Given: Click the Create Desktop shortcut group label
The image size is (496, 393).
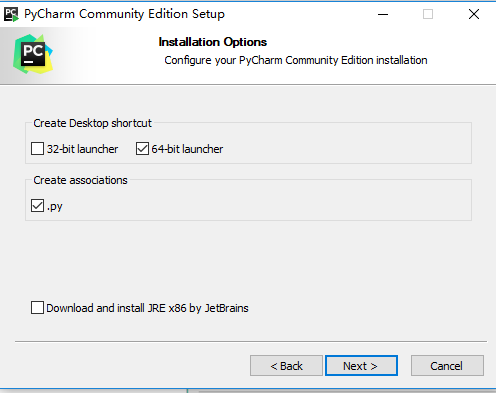Looking at the screenshot, I should [x=92, y=123].
